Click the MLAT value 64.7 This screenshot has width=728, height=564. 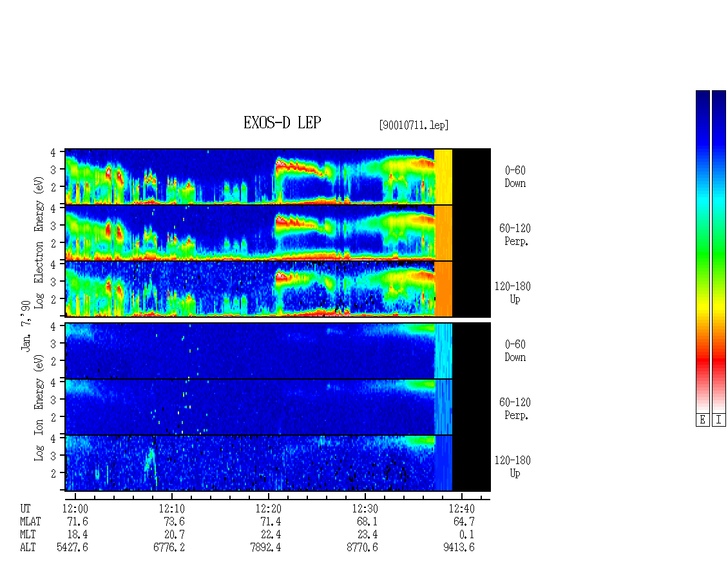[x=464, y=521]
